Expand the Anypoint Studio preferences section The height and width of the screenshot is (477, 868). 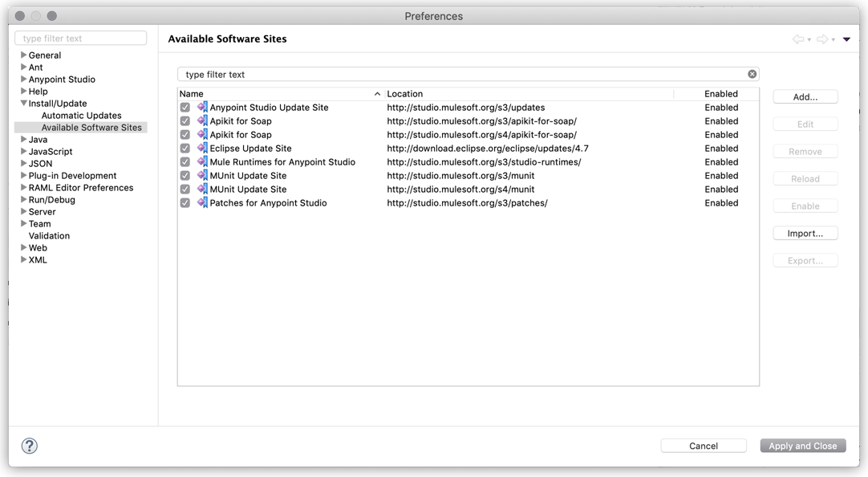[22, 79]
